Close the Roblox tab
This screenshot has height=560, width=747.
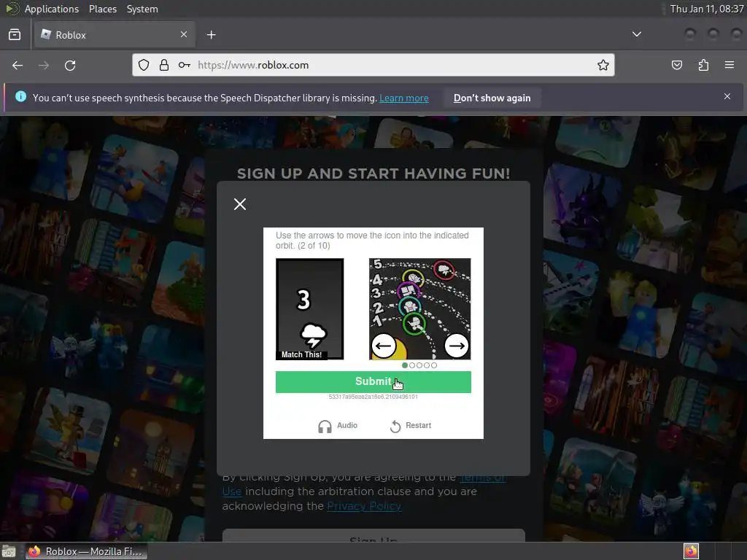click(x=184, y=34)
